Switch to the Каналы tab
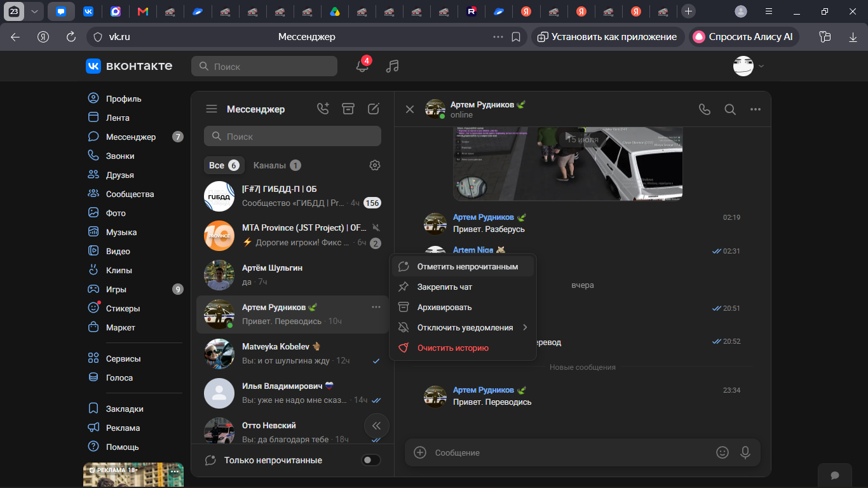 tap(277, 165)
